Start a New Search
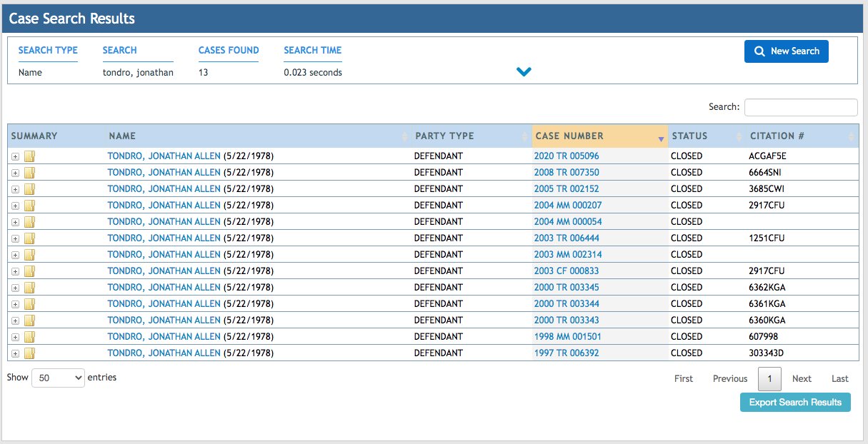The width and height of the screenshot is (868, 444). point(787,51)
